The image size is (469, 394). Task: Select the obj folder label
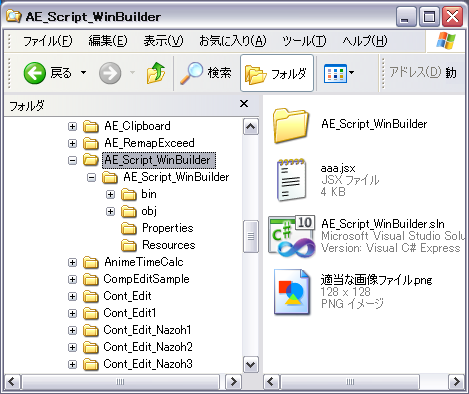149,211
